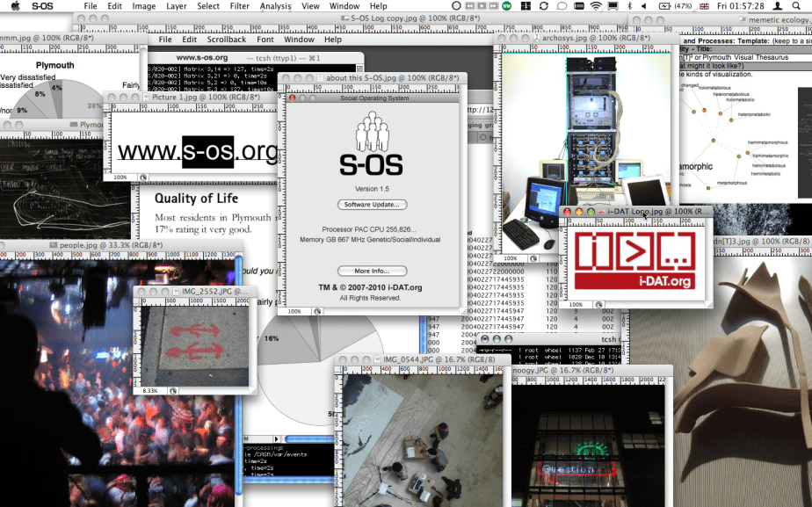812x507 pixels.
Task: Open the Analysis menu
Action: click(x=276, y=6)
